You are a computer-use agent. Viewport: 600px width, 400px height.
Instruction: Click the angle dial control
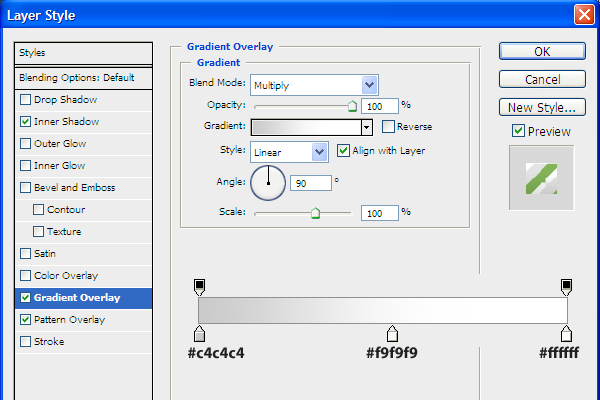point(268,183)
